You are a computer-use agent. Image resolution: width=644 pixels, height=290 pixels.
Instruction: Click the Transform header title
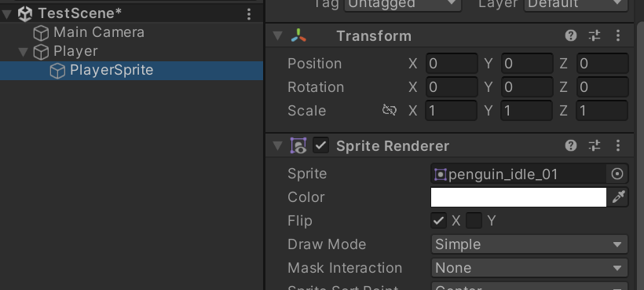(x=374, y=36)
